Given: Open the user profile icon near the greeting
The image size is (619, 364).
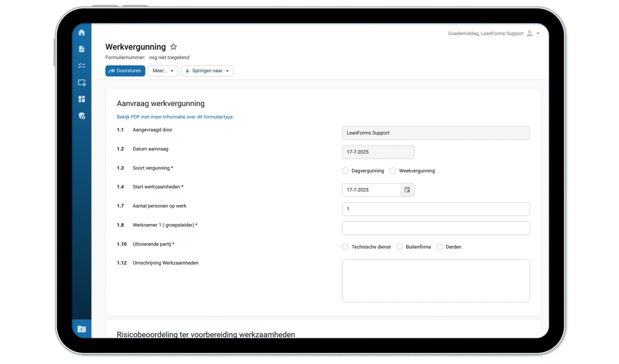Looking at the screenshot, I should [x=529, y=33].
